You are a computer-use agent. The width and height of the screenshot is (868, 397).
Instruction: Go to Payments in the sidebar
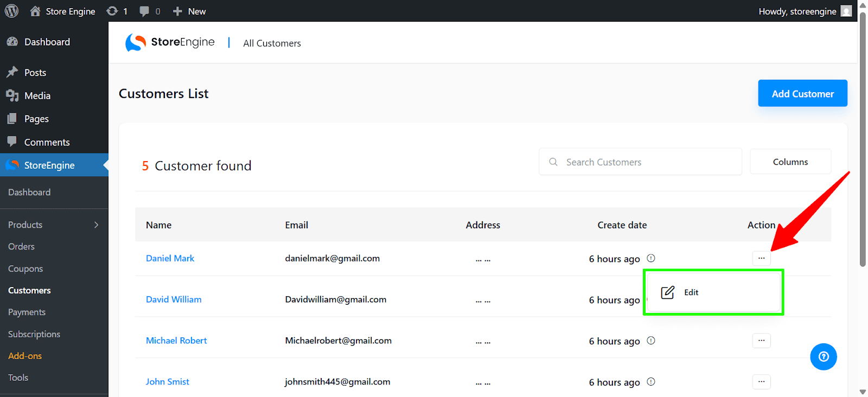(x=27, y=312)
